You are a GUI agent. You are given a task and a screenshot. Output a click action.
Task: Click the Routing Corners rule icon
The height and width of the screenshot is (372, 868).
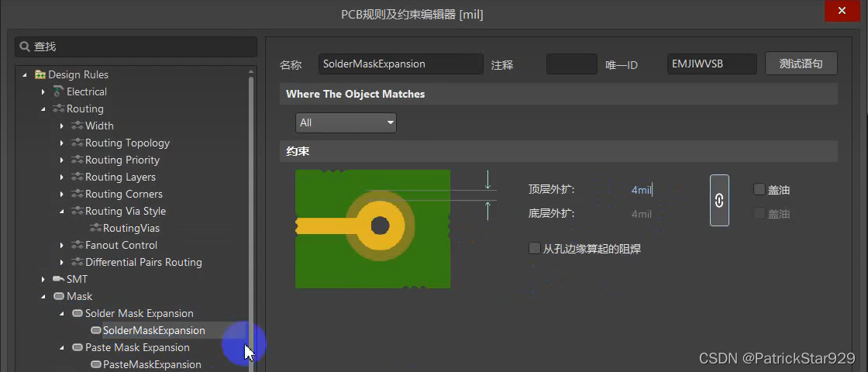(77, 195)
